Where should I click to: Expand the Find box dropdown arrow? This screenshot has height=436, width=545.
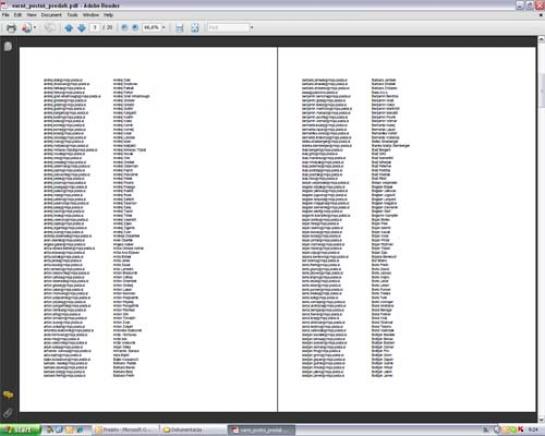[252, 27]
